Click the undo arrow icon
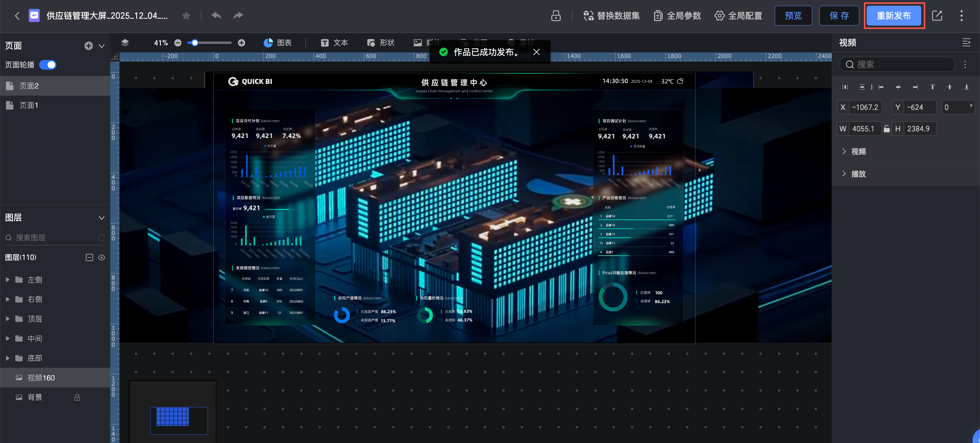 click(216, 16)
